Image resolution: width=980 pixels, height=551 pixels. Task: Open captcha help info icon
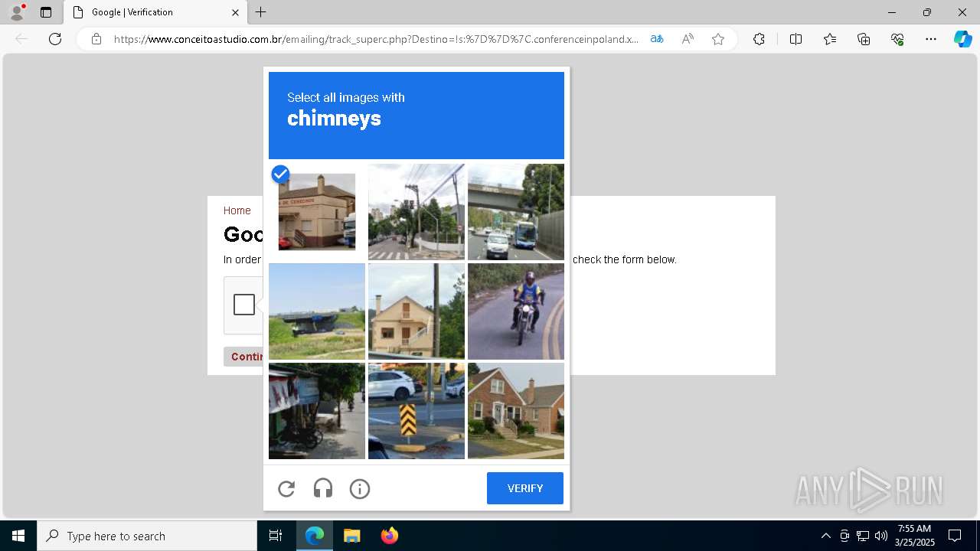pyautogui.click(x=360, y=488)
